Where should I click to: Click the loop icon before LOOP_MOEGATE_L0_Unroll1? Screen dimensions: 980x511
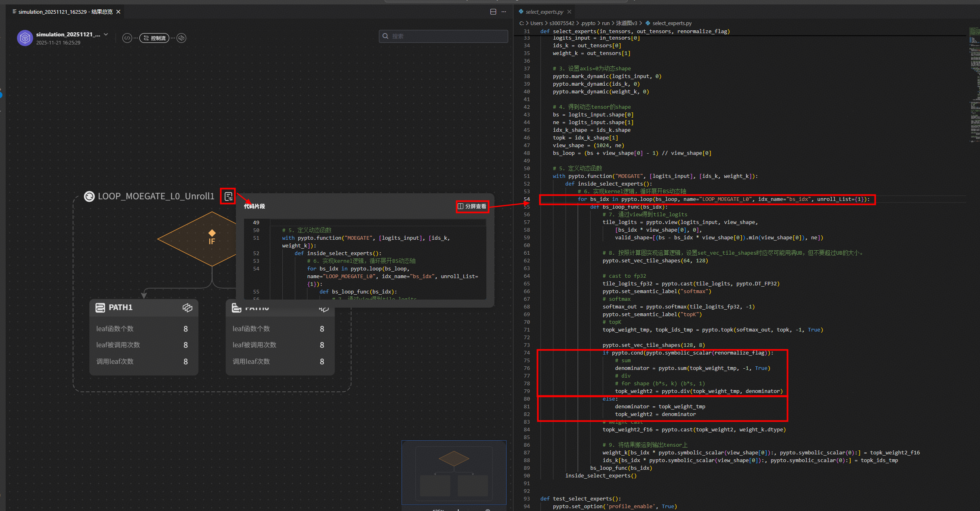pos(89,196)
